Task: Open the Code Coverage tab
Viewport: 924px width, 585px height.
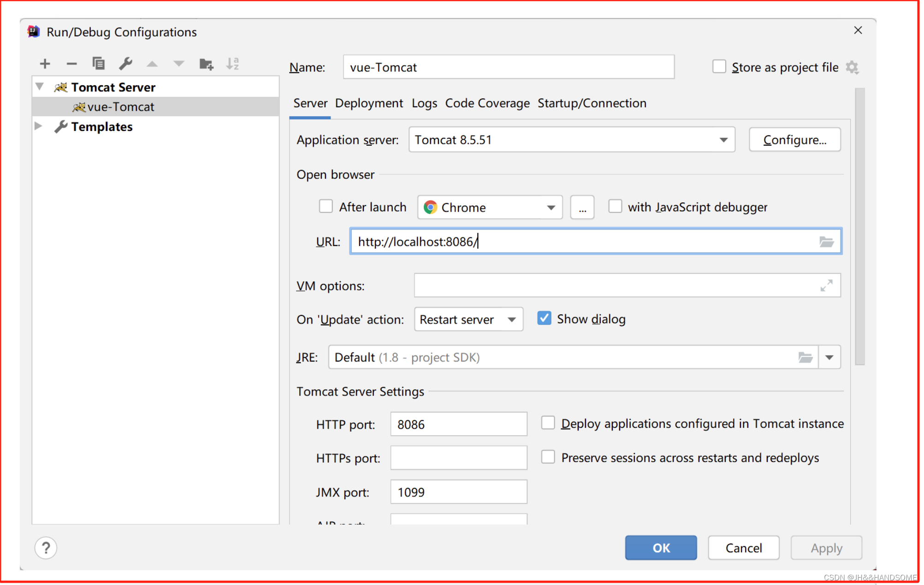Action: tap(487, 103)
